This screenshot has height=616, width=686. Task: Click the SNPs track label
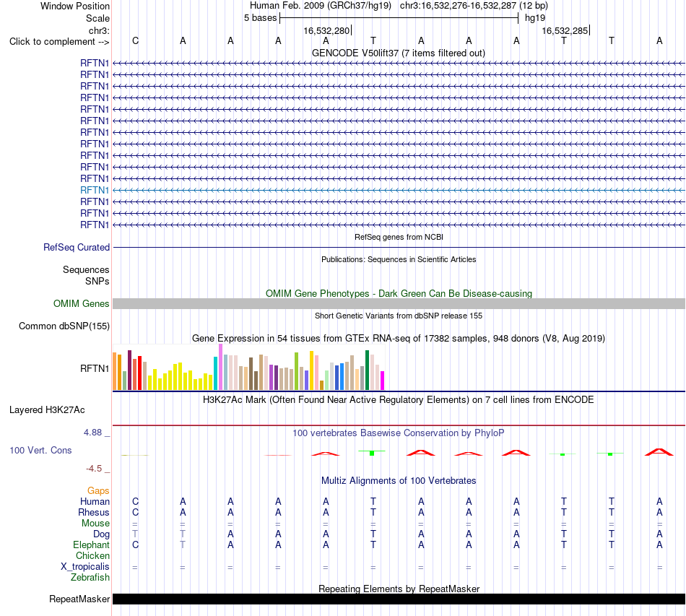97,282
